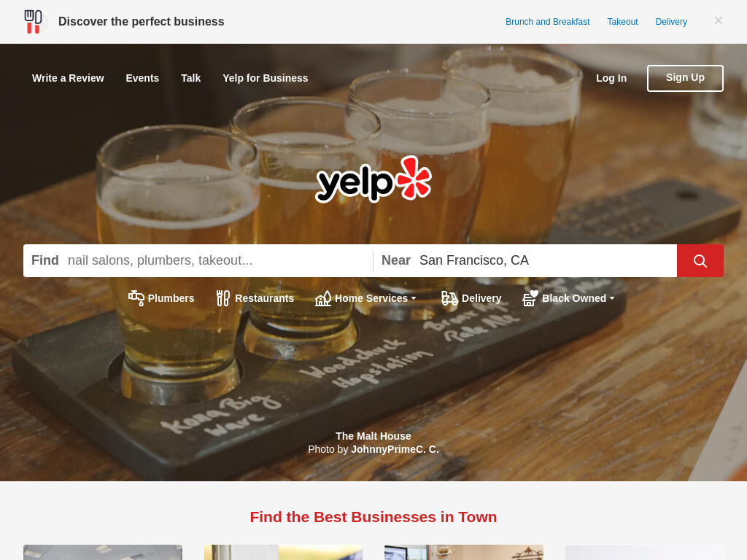The height and width of the screenshot is (560, 747).
Task: Click the Sign Up button
Action: click(x=685, y=78)
